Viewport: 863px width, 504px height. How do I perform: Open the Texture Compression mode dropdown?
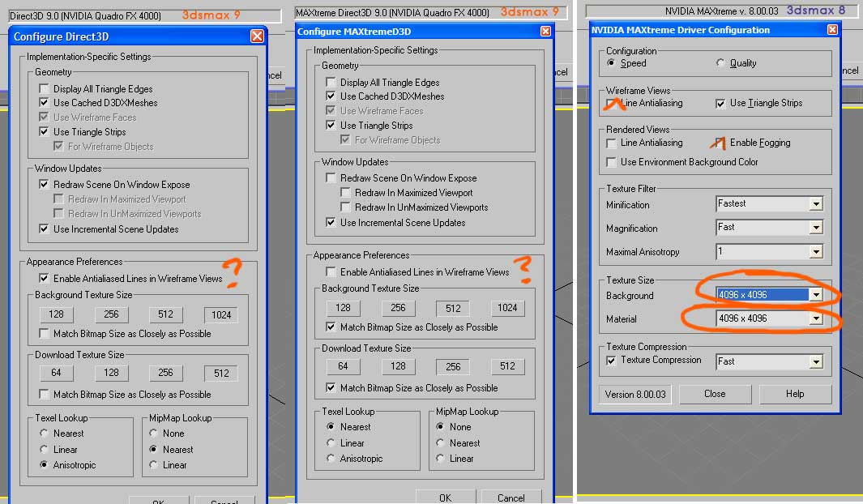coord(816,361)
